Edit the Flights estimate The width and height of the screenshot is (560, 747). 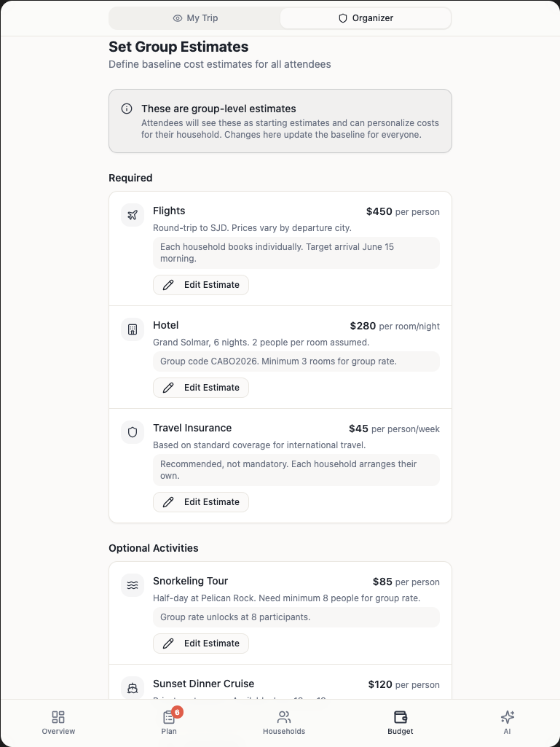(201, 285)
